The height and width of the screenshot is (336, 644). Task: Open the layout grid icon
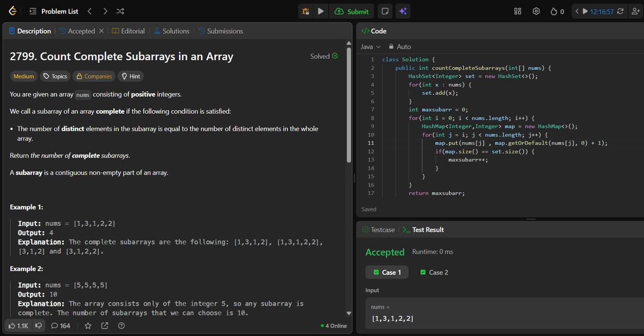point(518,11)
